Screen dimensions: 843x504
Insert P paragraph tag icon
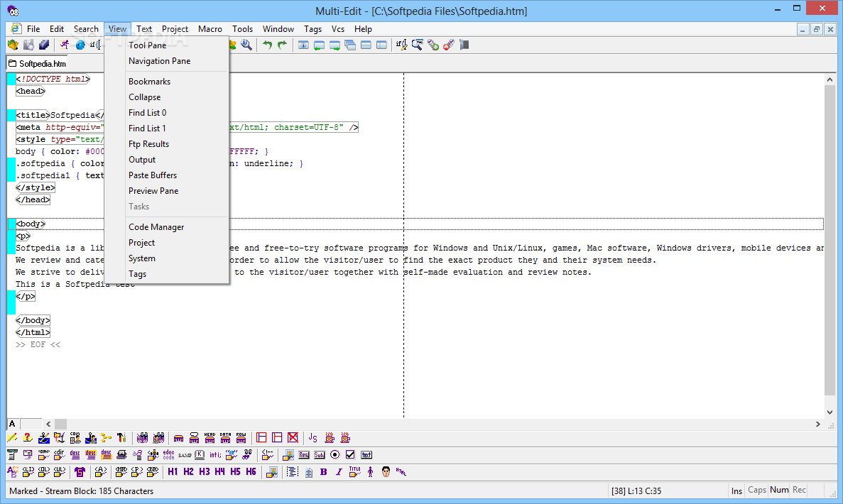(137, 472)
